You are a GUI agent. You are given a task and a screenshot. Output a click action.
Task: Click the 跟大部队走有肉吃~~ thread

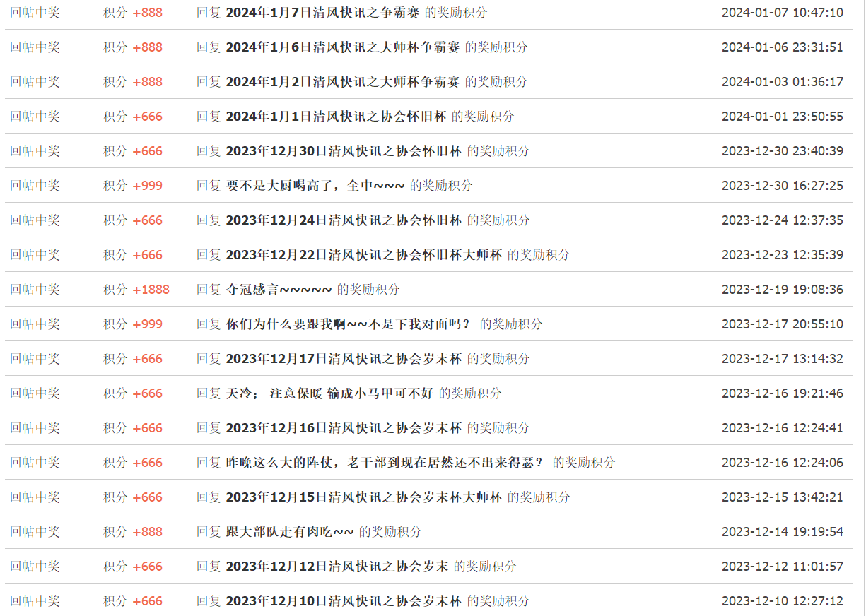click(290, 532)
